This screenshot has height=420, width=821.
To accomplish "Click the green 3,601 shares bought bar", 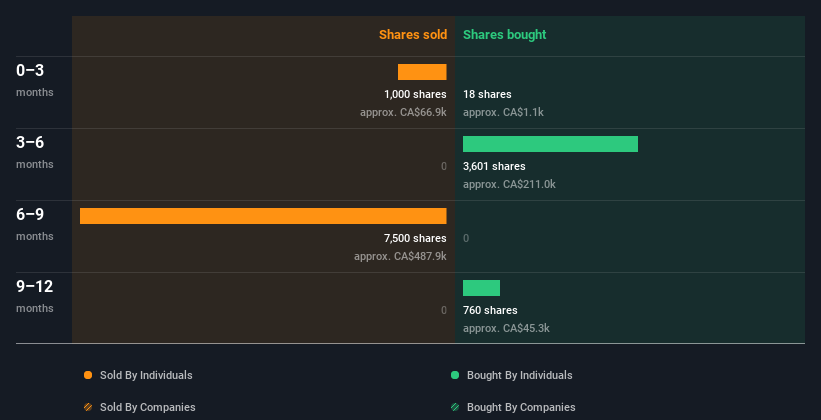I will [550, 144].
